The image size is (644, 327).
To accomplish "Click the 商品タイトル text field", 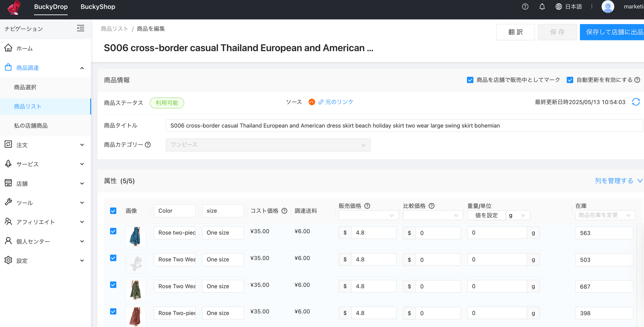I will tap(404, 126).
